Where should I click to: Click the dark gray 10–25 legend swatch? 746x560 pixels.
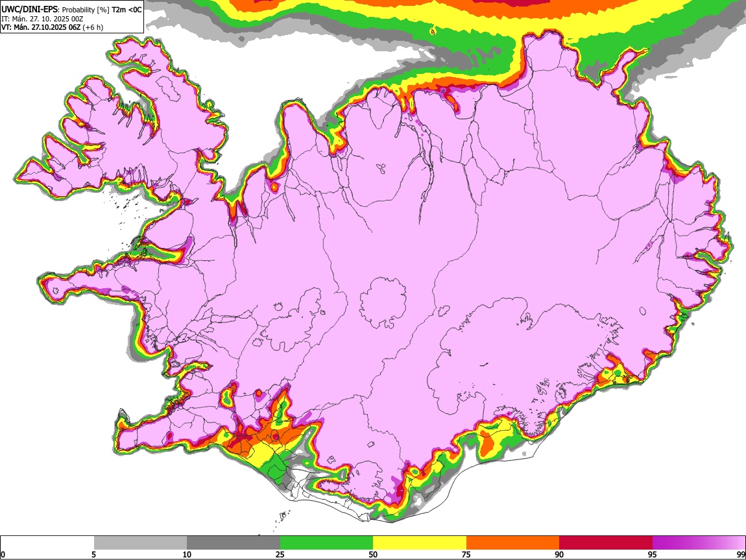pyautogui.click(x=234, y=542)
